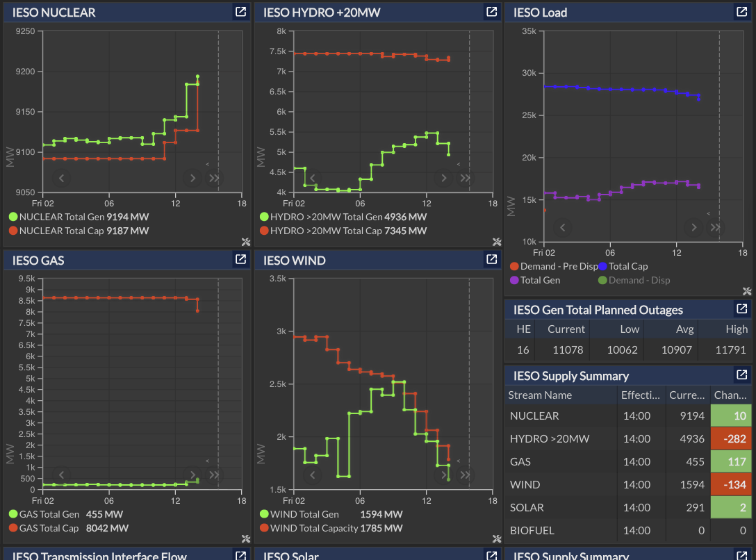Toggle HYDRO >20MW Total Gen series
This screenshot has height=560, width=756.
click(x=343, y=217)
